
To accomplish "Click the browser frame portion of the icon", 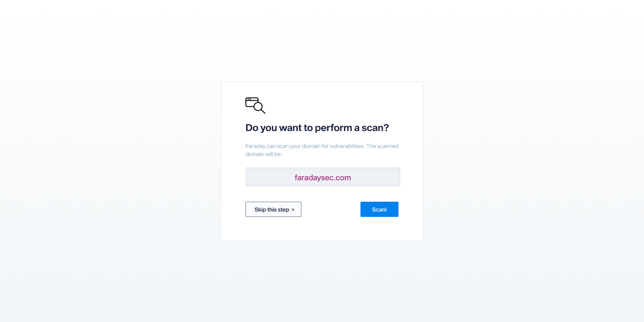I will (x=250, y=101).
